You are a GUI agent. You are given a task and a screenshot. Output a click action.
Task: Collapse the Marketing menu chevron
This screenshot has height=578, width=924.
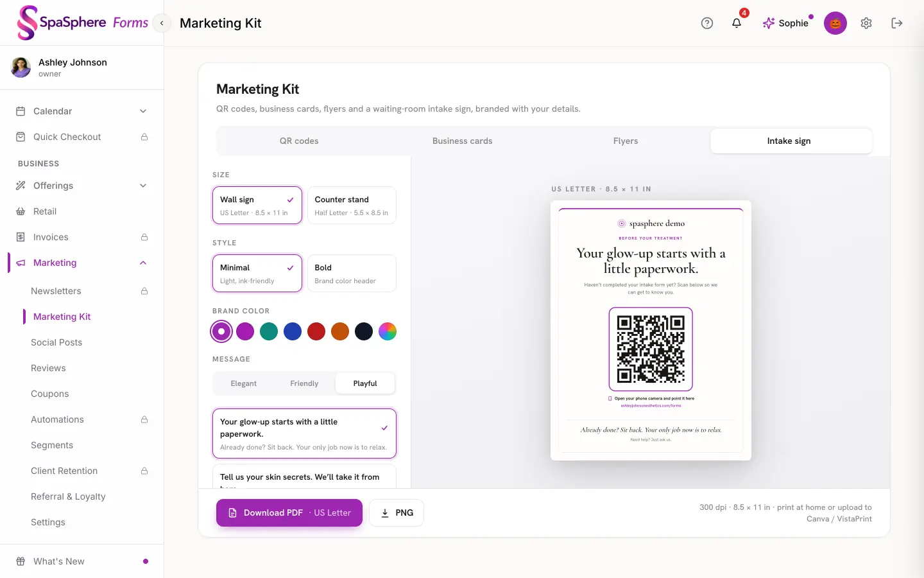(143, 263)
